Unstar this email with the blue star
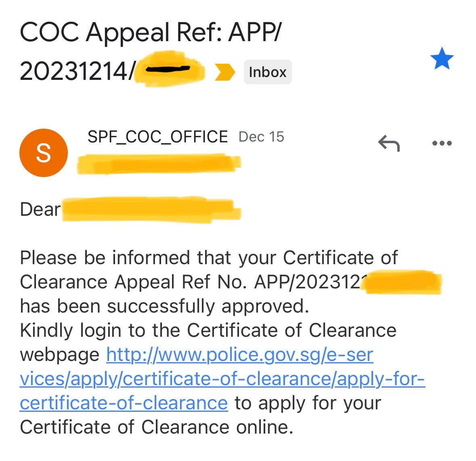Image resolution: width=476 pixels, height=461 pixels. tap(442, 58)
